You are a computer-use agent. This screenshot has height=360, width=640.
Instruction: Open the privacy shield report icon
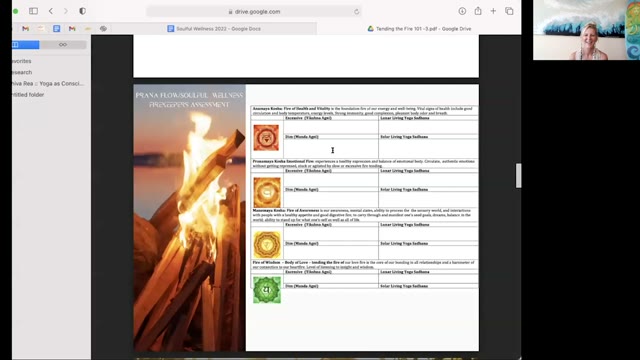click(82, 11)
